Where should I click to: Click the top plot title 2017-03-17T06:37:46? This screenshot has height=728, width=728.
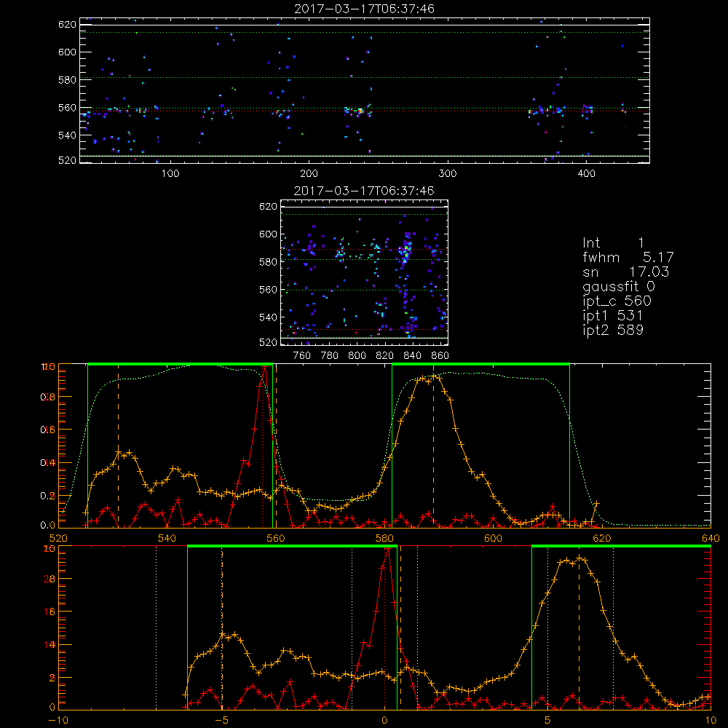(365, 9)
